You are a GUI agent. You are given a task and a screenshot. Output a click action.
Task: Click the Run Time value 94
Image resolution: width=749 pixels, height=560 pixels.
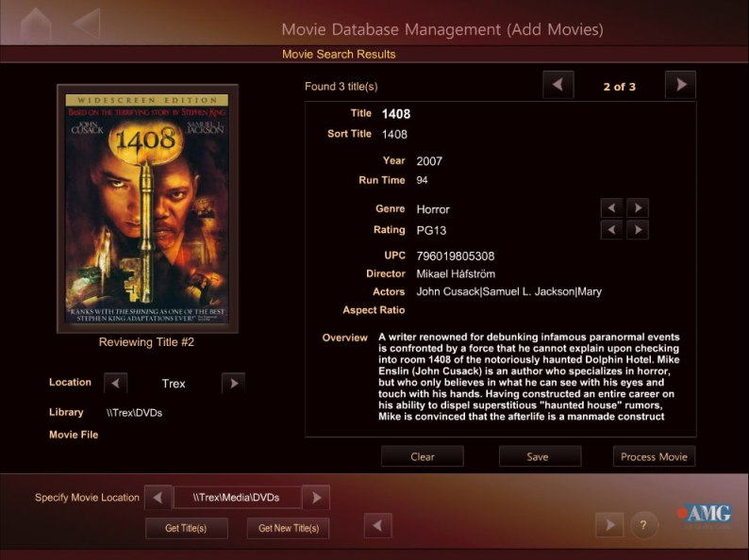pos(422,180)
